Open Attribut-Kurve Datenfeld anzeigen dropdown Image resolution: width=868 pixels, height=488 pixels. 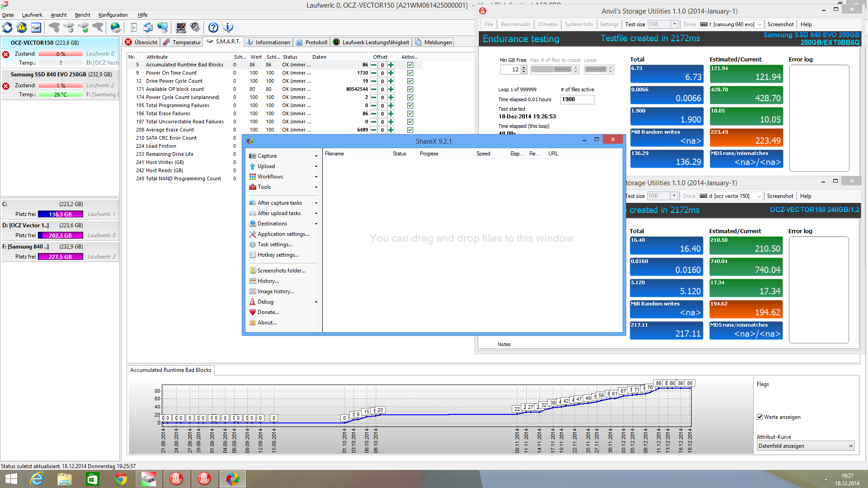[806, 446]
